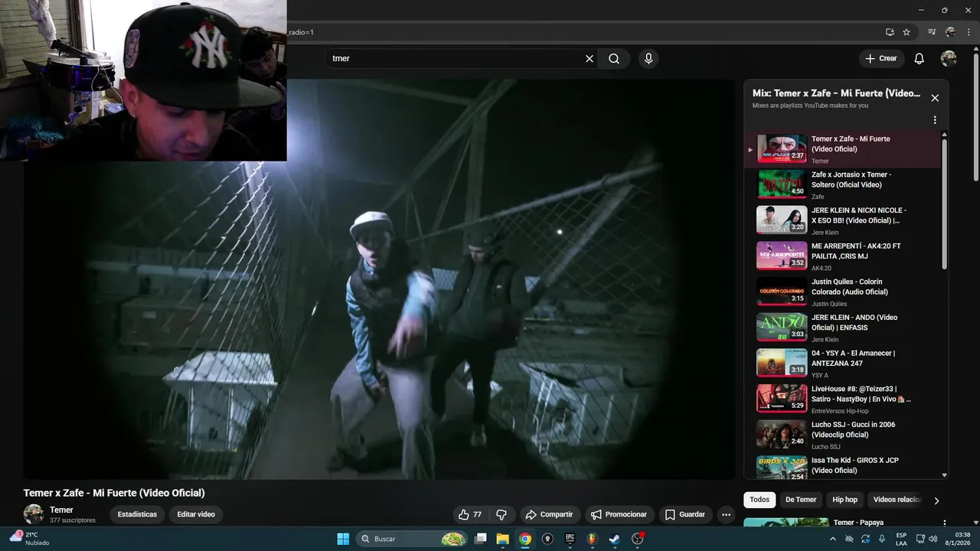Open Temer channel avatar
Screen dimensions: 980x551
[34, 514]
